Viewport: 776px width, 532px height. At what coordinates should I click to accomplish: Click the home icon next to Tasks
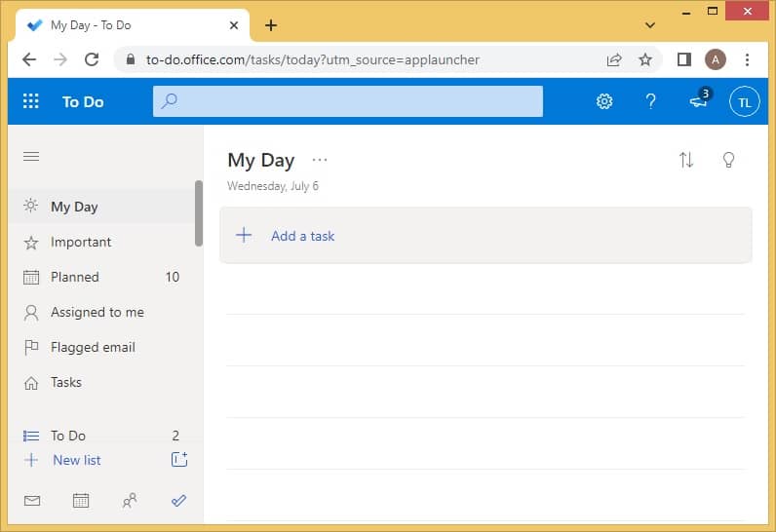(31, 383)
